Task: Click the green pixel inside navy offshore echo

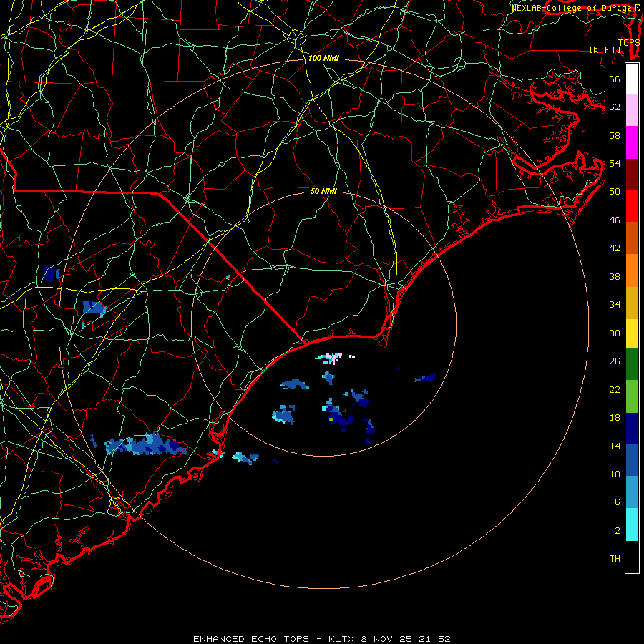Action: pos(331,419)
